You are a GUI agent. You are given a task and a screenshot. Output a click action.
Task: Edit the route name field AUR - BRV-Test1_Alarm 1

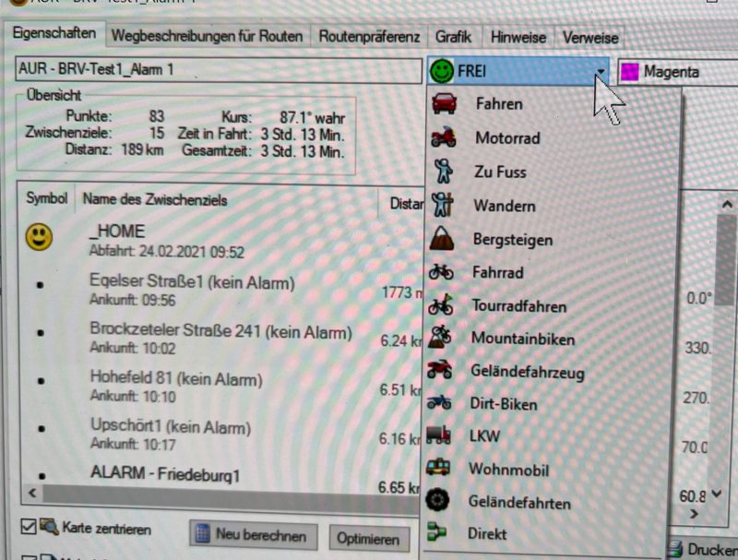coord(217,70)
